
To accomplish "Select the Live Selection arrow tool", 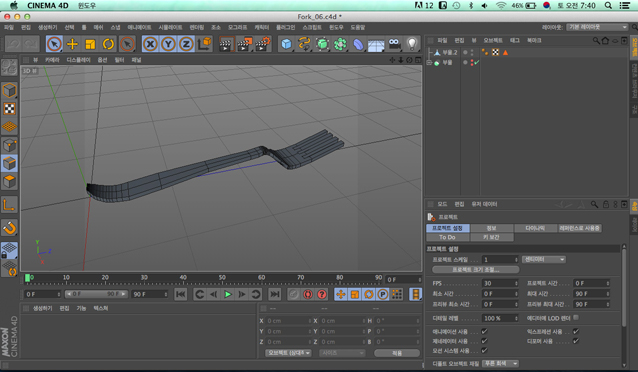I will (54, 44).
